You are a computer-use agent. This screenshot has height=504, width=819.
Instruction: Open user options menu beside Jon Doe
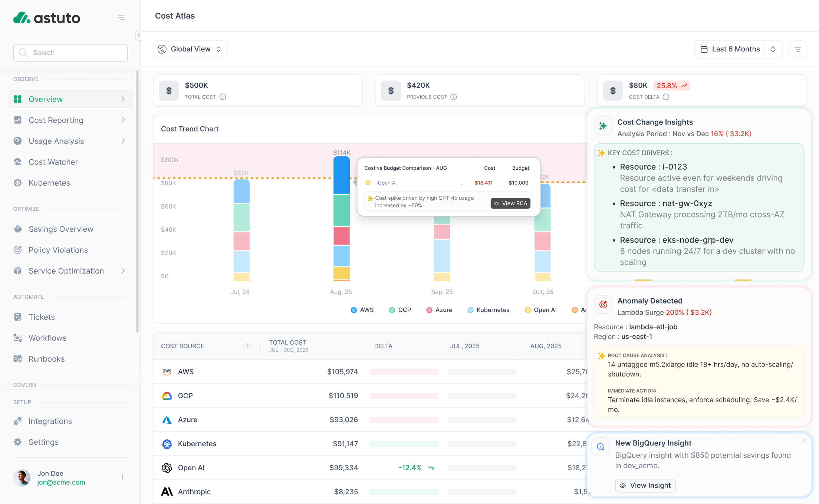122,478
